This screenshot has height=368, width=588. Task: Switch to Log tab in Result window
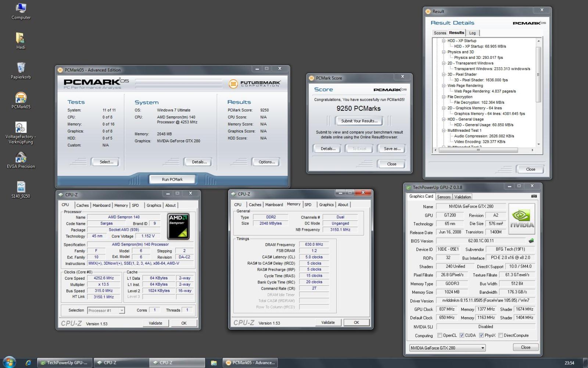pyautogui.click(x=472, y=33)
